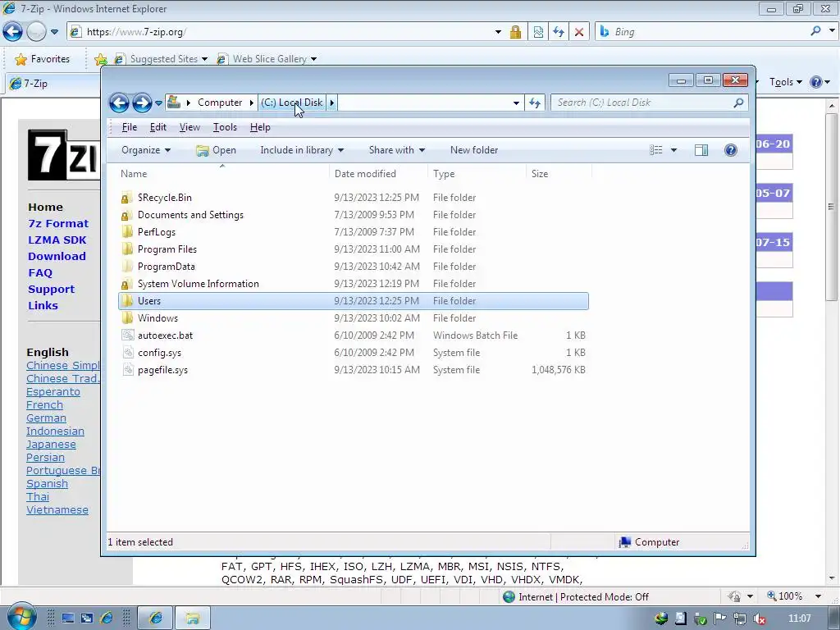Open the Share with dropdown

click(396, 150)
